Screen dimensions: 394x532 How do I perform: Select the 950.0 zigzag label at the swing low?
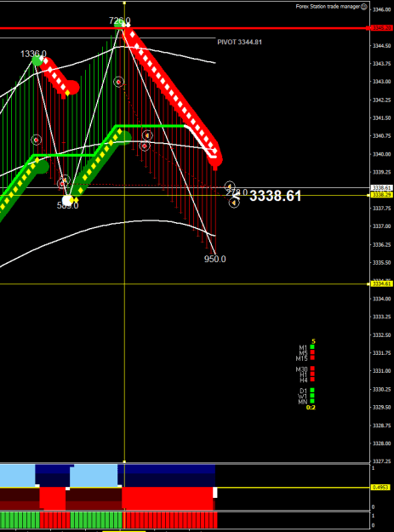pos(214,259)
